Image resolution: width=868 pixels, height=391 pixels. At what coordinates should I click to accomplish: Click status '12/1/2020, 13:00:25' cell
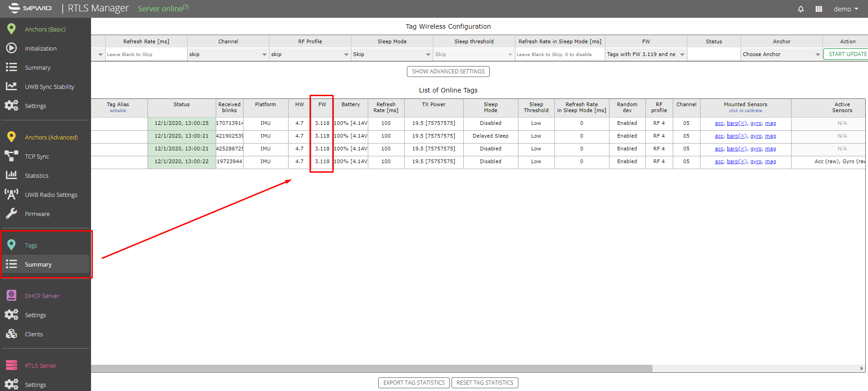pos(182,123)
